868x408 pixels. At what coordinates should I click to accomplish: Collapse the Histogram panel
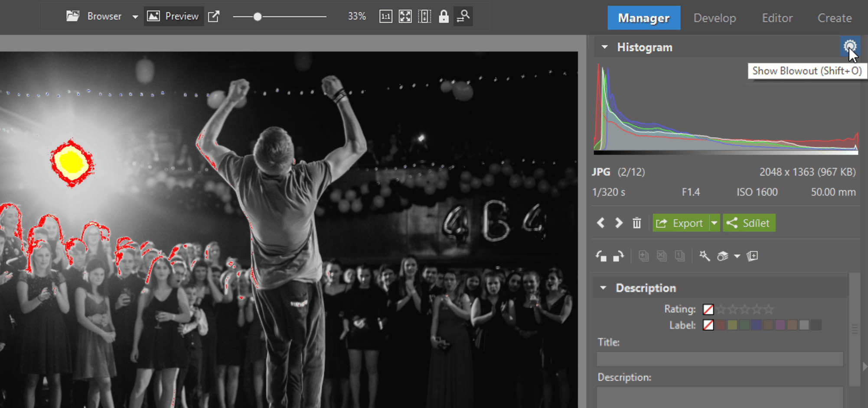(604, 47)
